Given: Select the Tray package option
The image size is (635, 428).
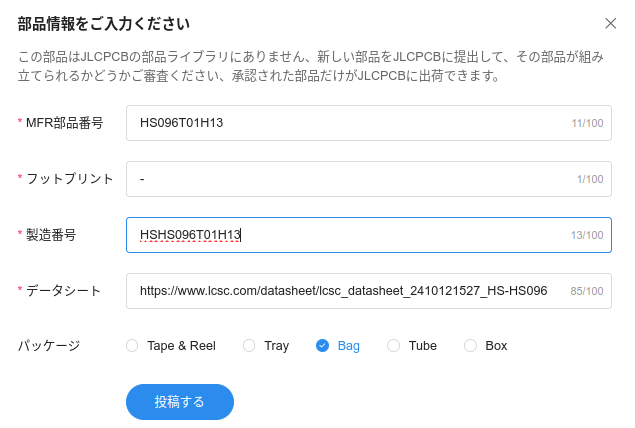Looking at the screenshot, I should (x=249, y=346).
